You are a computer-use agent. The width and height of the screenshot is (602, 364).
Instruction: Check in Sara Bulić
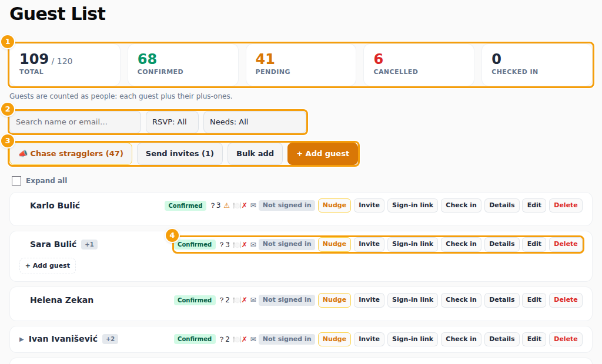click(461, 244)
